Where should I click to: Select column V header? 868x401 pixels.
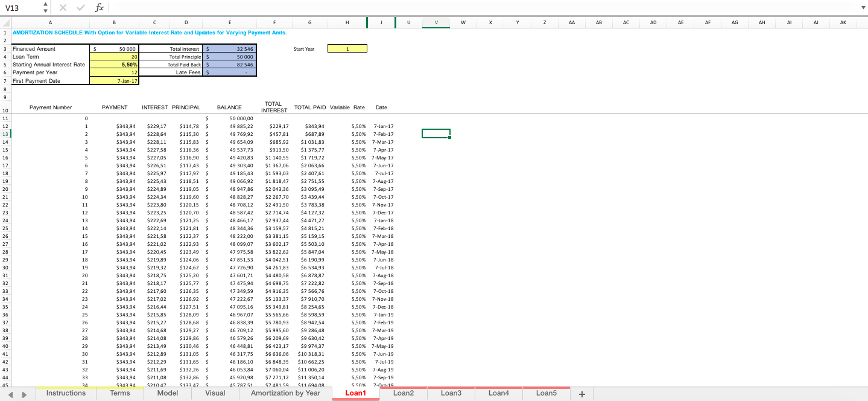tap(436, 22)
